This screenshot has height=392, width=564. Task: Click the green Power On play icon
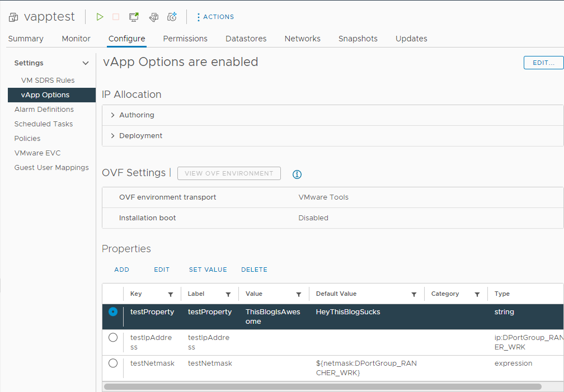click(x=100, y=17)
